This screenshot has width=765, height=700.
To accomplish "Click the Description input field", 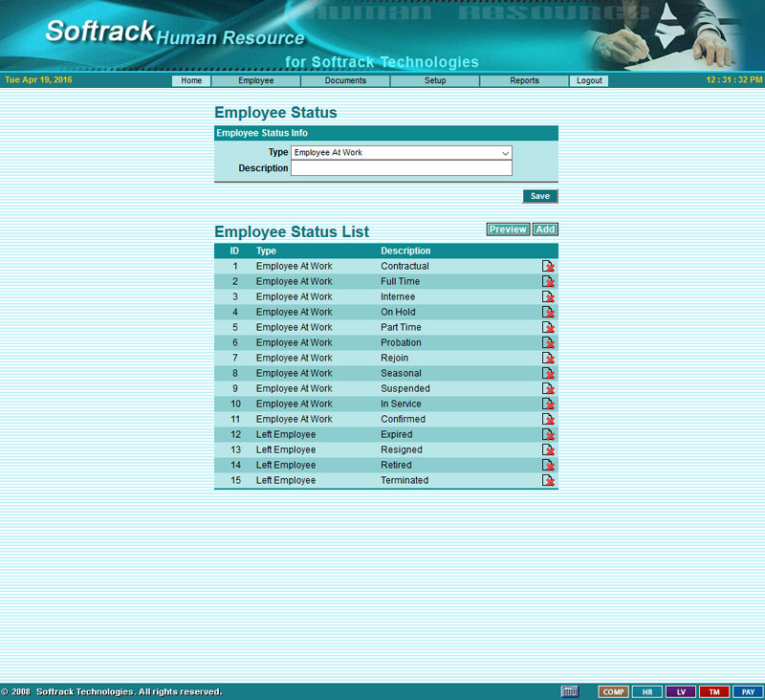I will [402, 168].
